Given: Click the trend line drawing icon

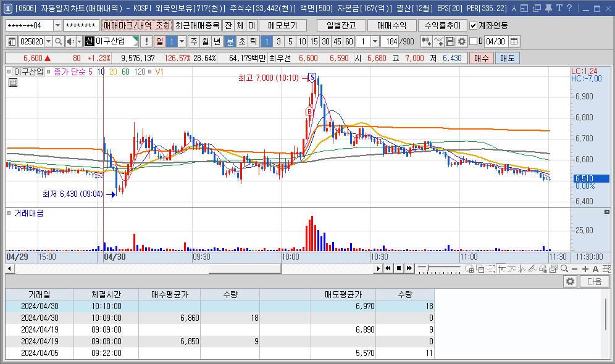Looking at the screenshot, I should click(532, 269).
